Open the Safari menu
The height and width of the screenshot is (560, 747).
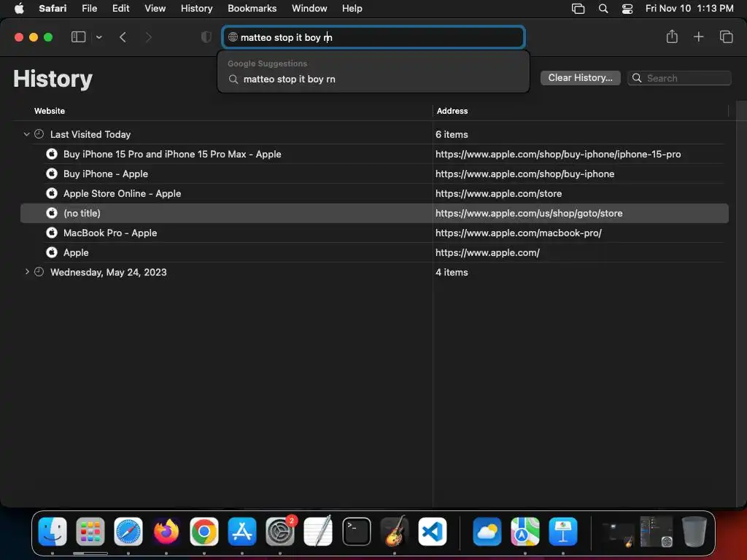tap(53, 8)
